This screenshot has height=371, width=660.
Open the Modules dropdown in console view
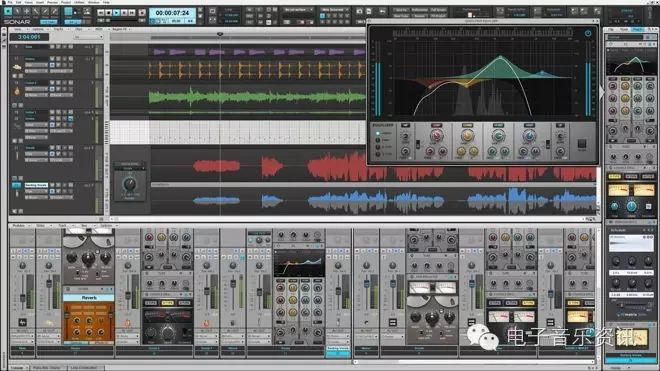tap(20, 226)
